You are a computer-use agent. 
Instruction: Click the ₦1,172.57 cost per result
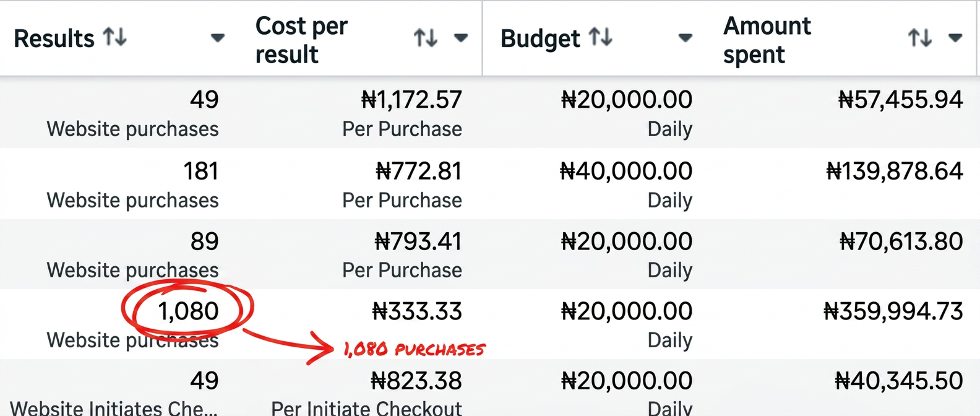pyautogui.click(x=411, y=99)
